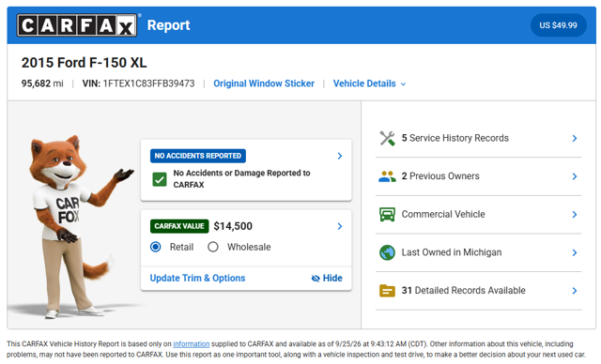Click the Report header text
Image resolution: width=601 pixels, height=364 pixels.
169,25
